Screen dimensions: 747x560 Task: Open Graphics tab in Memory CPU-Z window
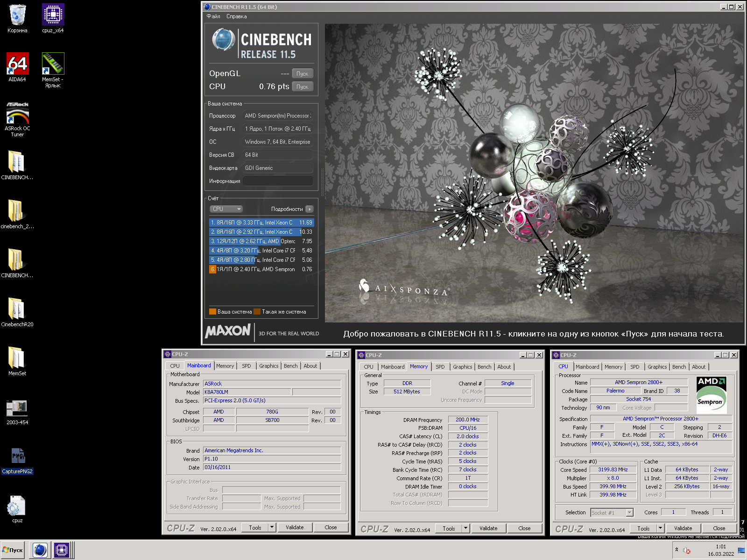coord(463,367)
